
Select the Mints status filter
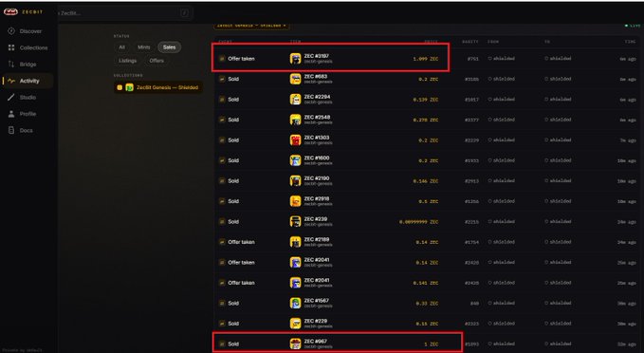144,47
